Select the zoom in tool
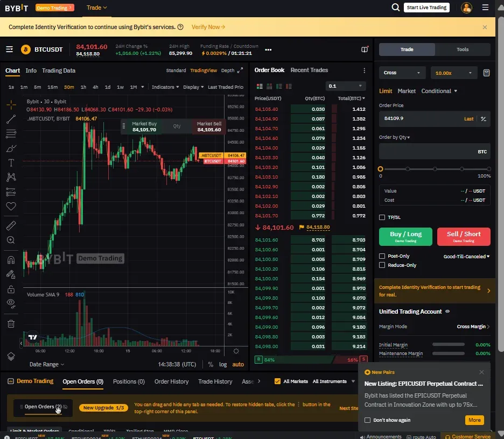The image size is (504, 439). tap(11, 240)
